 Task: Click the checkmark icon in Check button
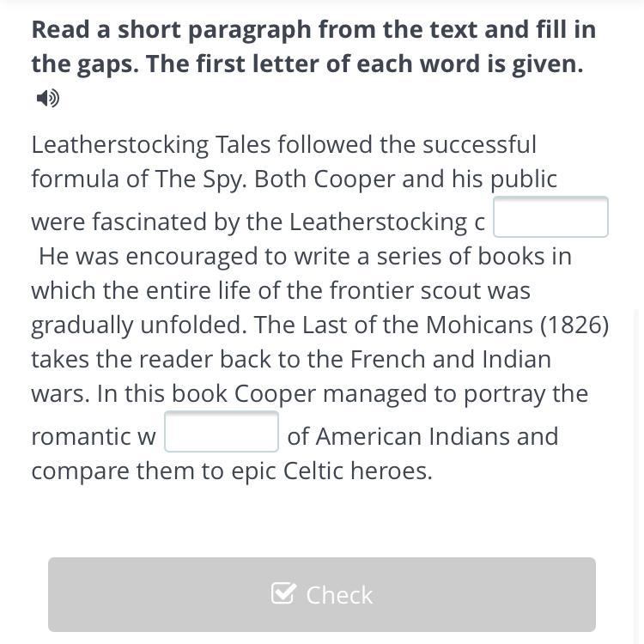283,593
